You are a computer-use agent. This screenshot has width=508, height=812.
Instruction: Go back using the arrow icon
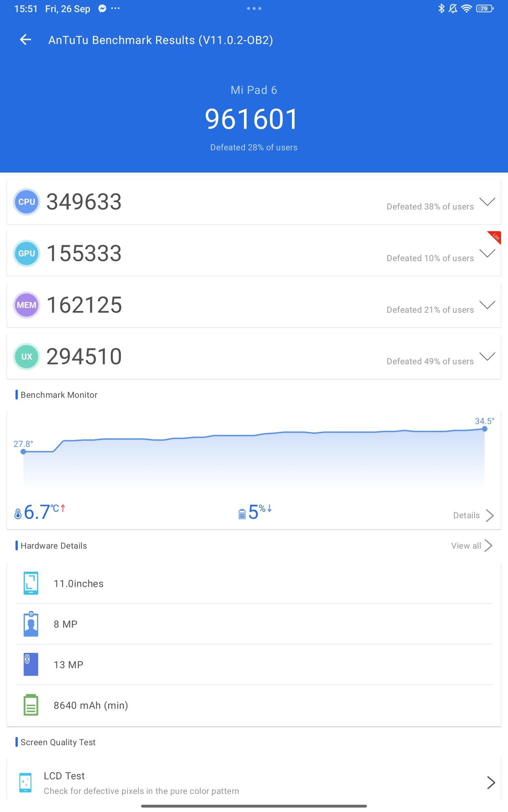coord(26,40)
